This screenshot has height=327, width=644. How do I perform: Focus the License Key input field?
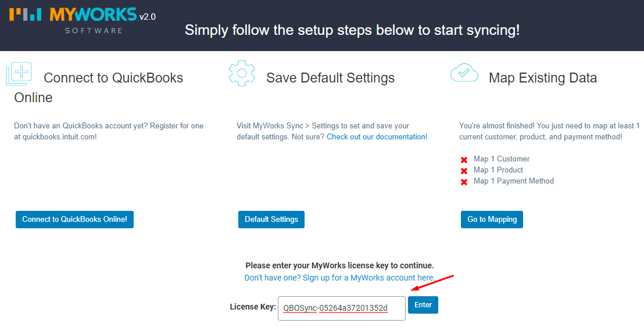[341, 308]
